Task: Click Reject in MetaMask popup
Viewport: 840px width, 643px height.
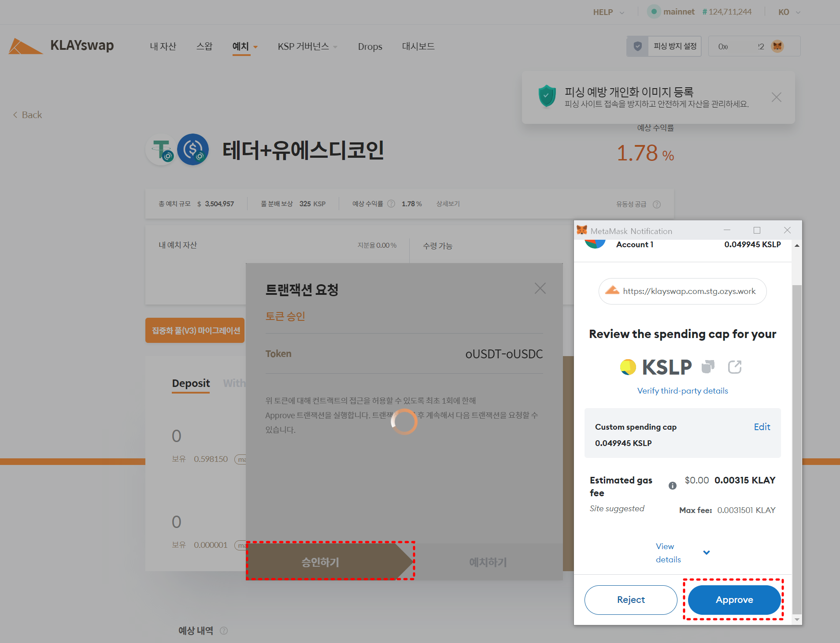Action: click(630, 599)
